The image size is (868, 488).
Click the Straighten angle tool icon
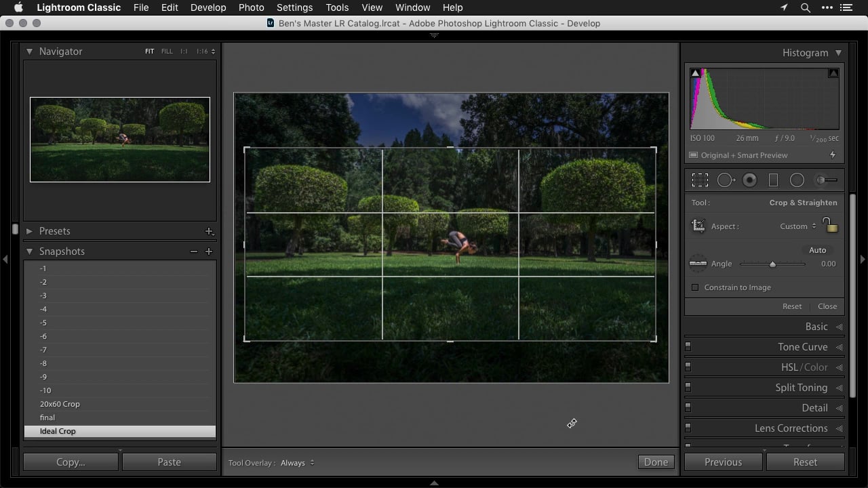(x=698, y=264)
